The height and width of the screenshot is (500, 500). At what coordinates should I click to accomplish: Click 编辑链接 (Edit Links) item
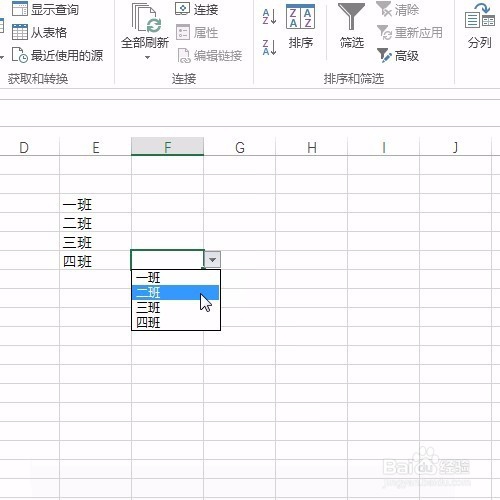pos(210,55)
